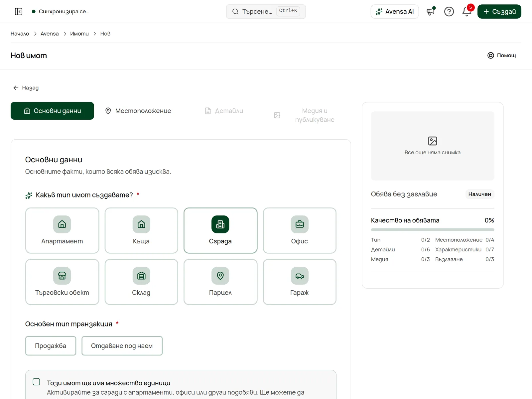Choose Отдаване под наем transaction type
The height and width of the screenshot is (399, 532).
(x=122, y=346)
